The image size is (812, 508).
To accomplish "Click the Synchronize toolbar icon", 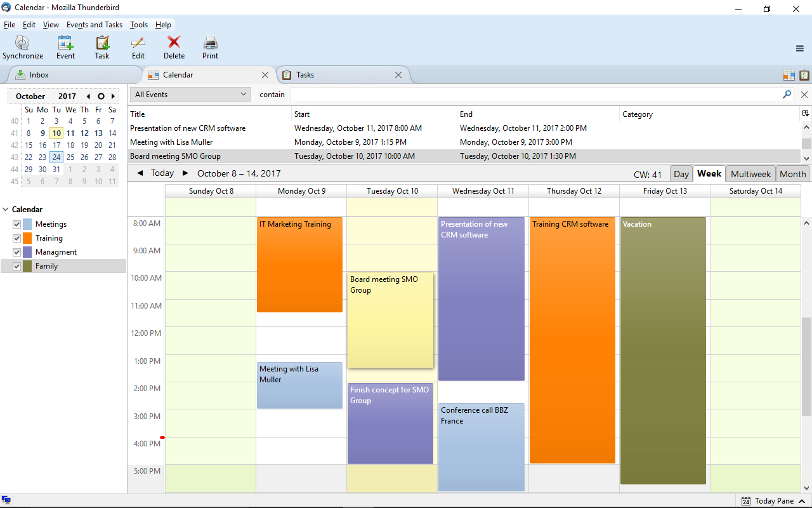I will (23, 43).
